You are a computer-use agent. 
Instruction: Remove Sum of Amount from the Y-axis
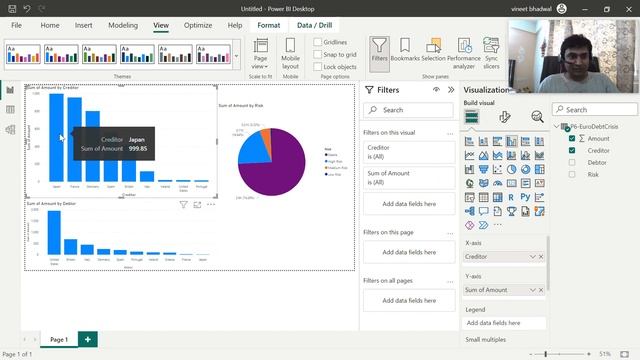click(x=541, y=290)
